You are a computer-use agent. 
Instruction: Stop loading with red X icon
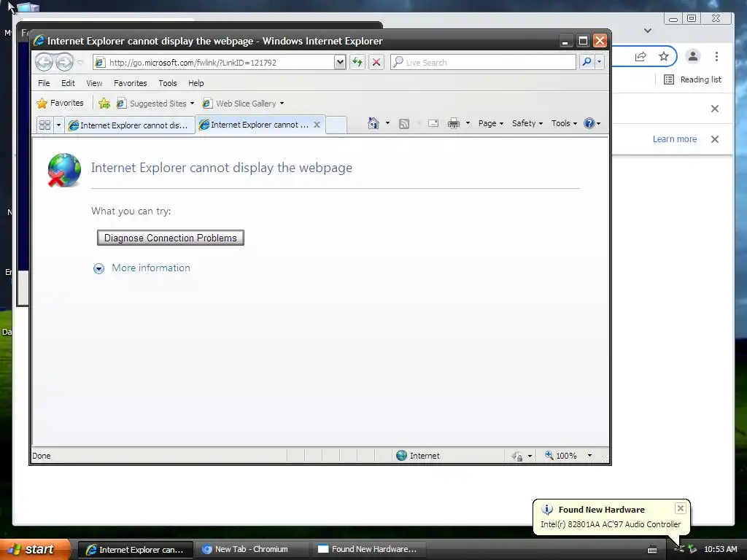click(376, 63)
